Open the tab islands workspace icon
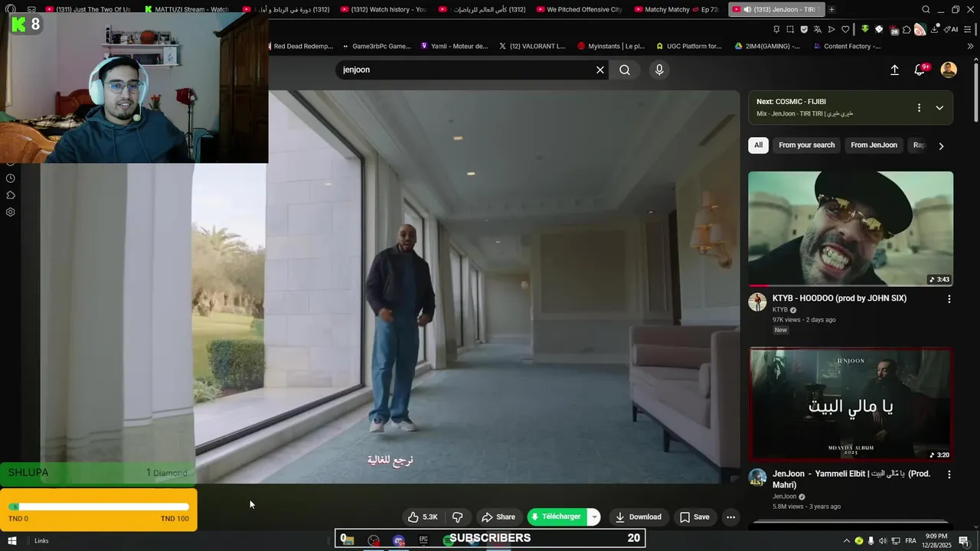 click(31, 9)
